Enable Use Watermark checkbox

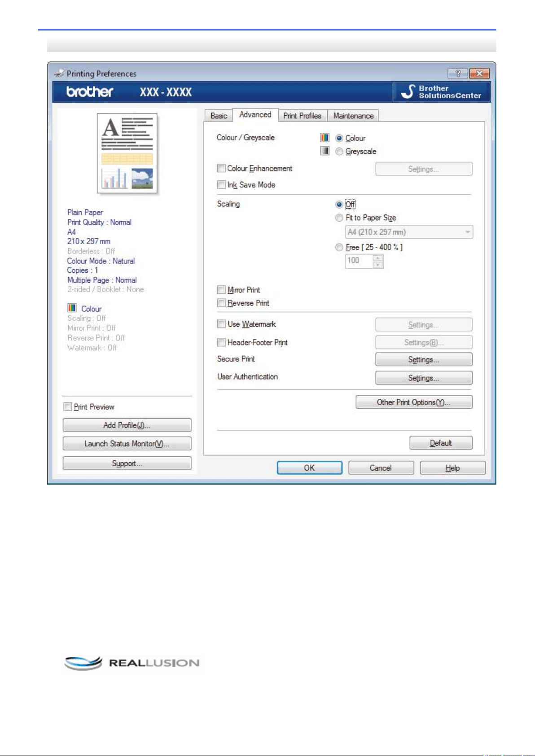pos(221,324)
